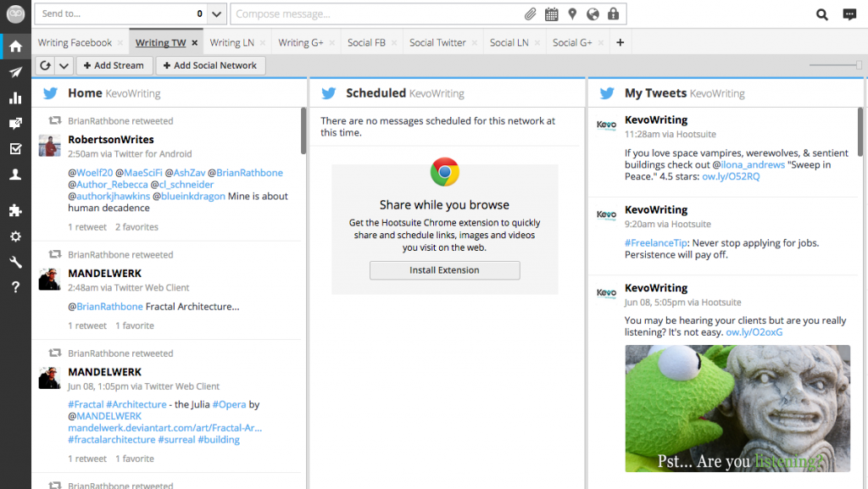The image size is (868, 489).
Task: Open Settings gear icon in sidebar
Action: [15, 236]
